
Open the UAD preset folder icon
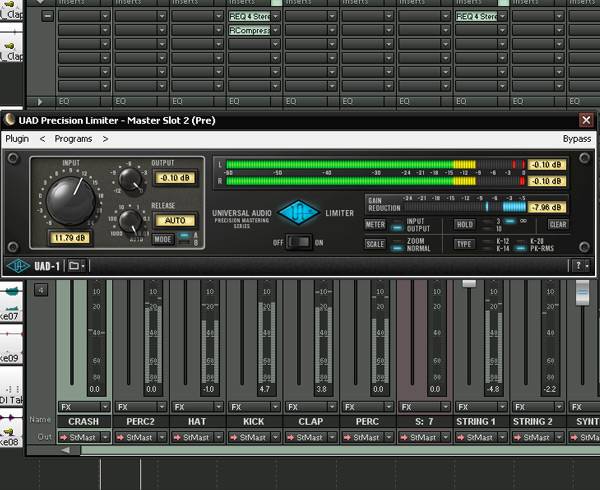click(x=76, y=265)
